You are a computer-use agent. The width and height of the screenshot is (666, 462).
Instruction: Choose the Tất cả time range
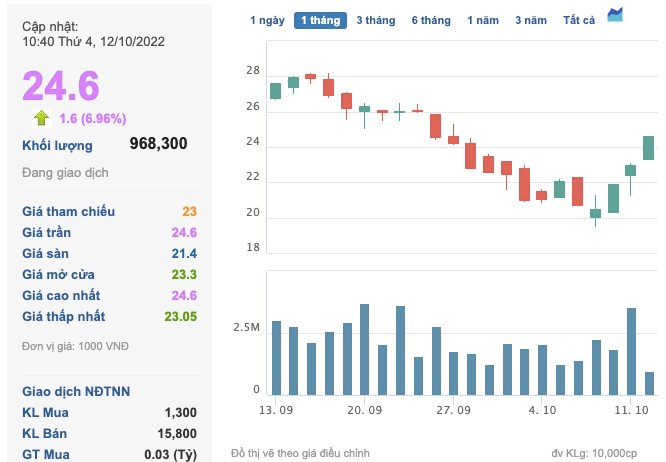(579, 20)
